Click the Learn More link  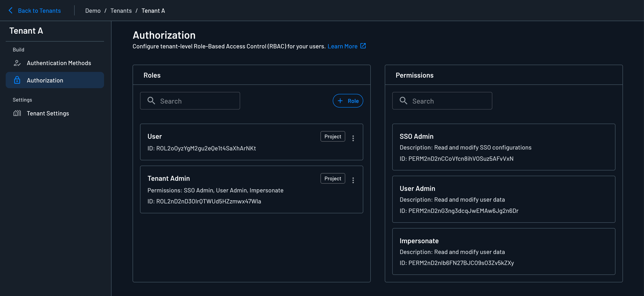click(x=342, y=46)
